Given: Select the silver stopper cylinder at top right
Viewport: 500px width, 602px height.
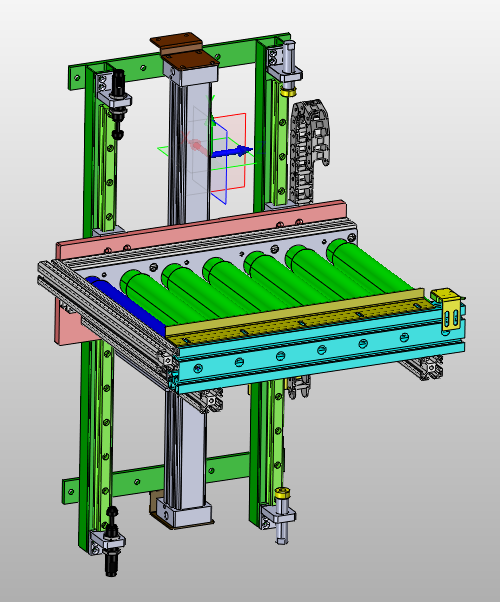Looking at the screenshot, I should pos(288,67).
